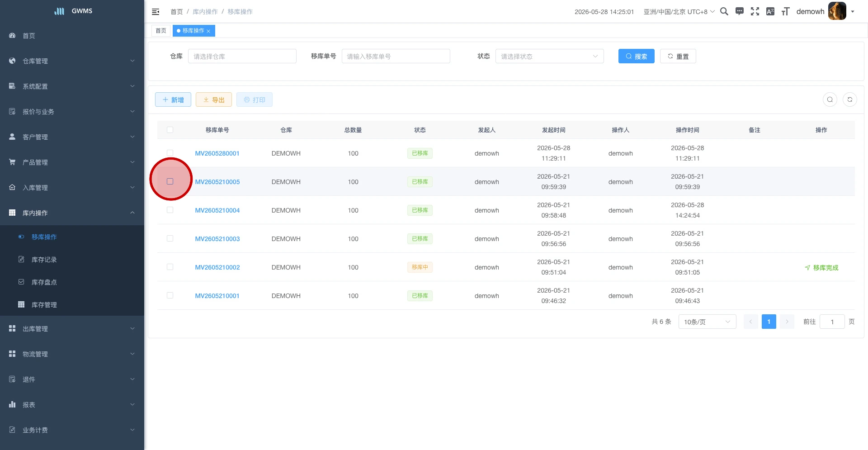The height and width of the screenshot is (450, 868).
Task: Click the 导出 export button
Action: pyautogui.click(x=214, y=99)
